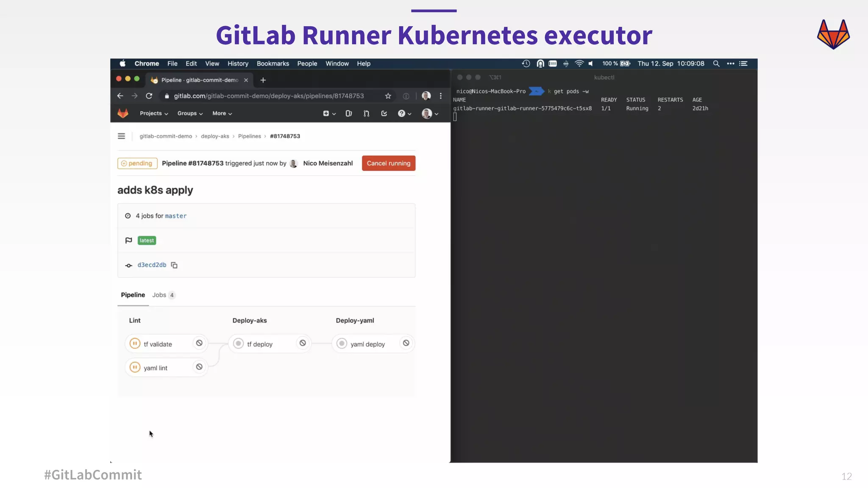
Task: Open the master branch link
Action: tap(175, 216)
